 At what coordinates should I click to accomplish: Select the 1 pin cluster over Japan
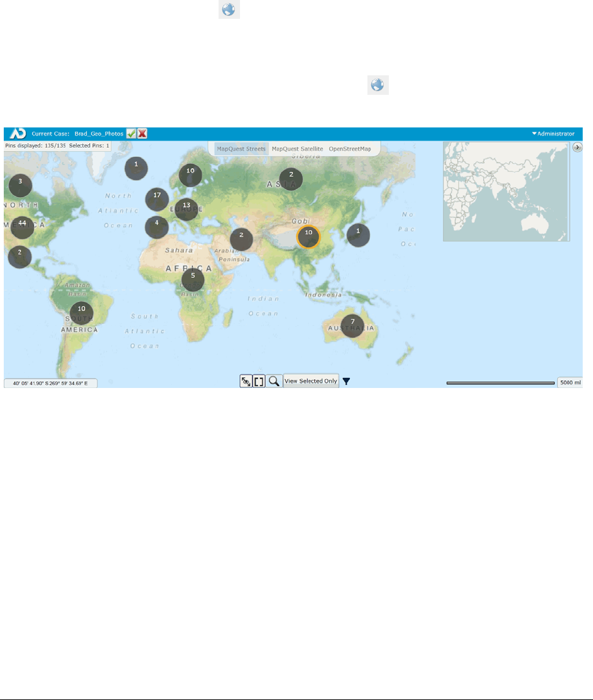coord(358,235)
